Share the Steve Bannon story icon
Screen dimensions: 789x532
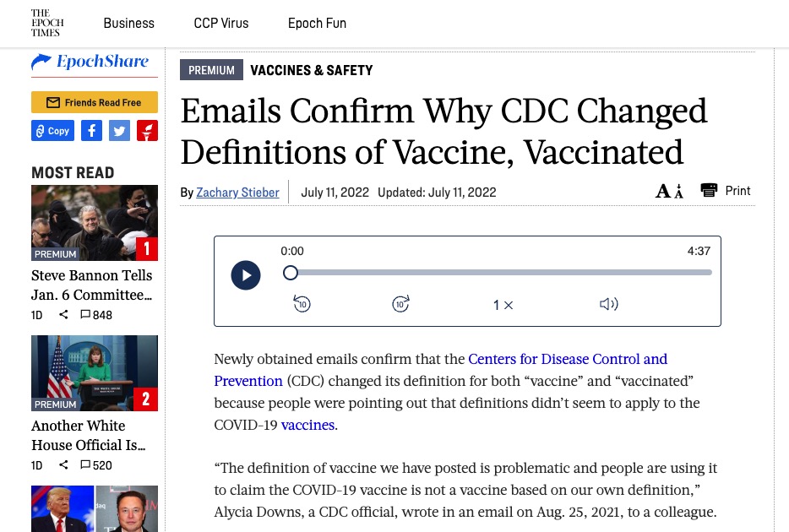63,314
